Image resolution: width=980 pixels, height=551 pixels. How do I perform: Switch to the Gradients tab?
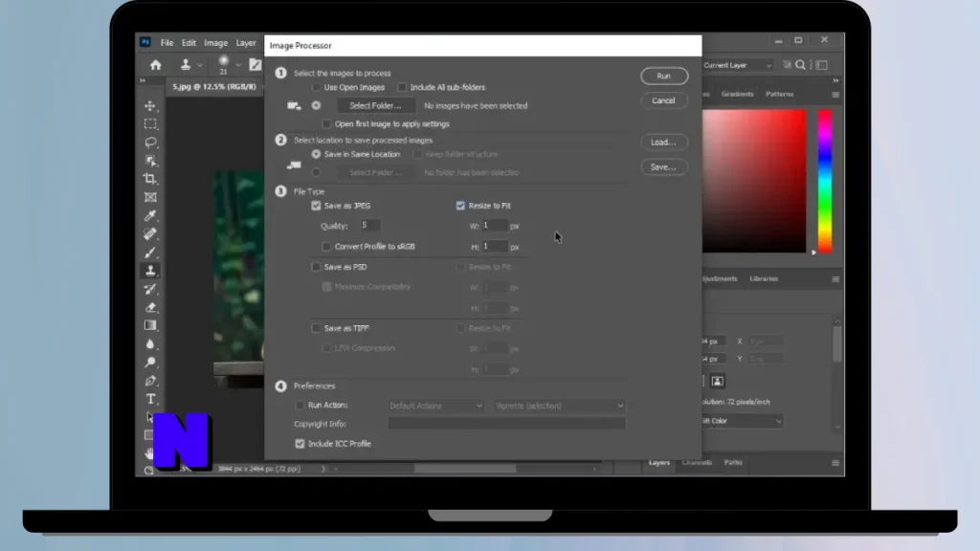(737, 95)
